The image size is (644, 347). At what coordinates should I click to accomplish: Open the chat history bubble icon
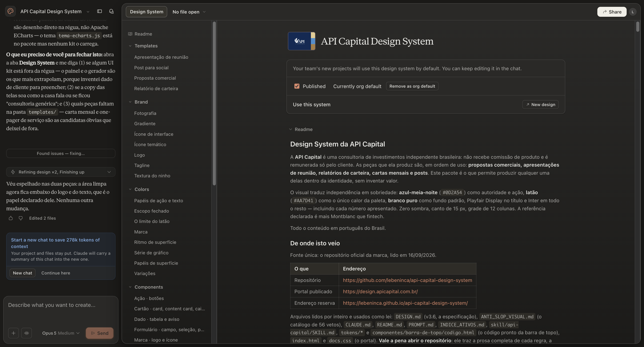click(111, 11)
